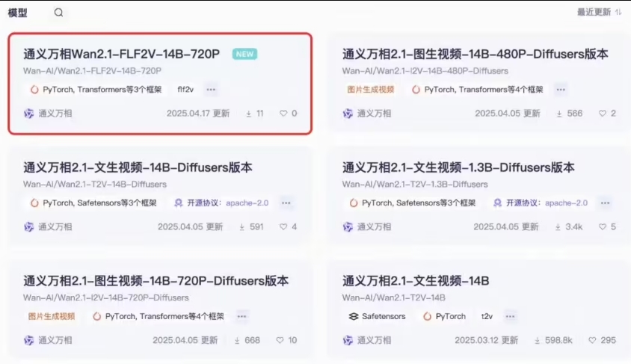Viewport: 631px width, 364px height.
Task: Like the 720P-Diffusers model with 10 likes
Action: [x=280, y=340]
